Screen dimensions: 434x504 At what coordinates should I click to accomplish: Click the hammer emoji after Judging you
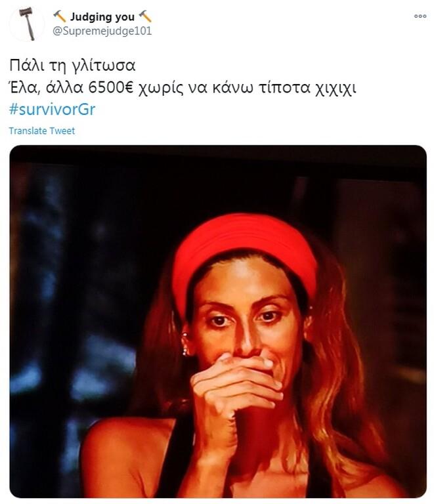click(x=145, y=16)
